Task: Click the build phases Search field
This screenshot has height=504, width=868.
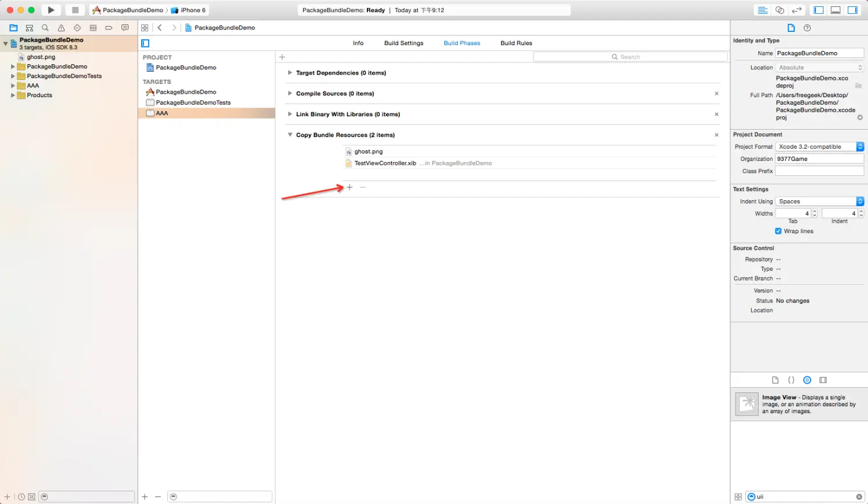Action: click(x=630, y=57)
